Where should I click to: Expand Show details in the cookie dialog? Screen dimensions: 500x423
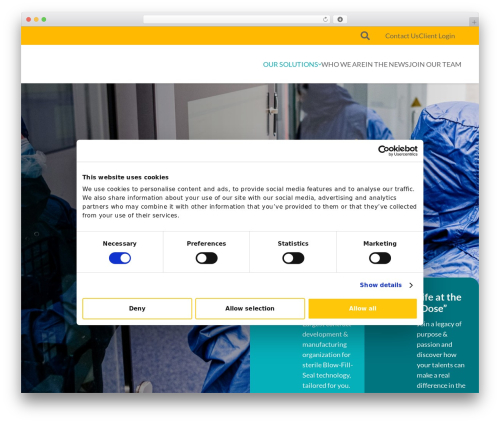[386, 285]
